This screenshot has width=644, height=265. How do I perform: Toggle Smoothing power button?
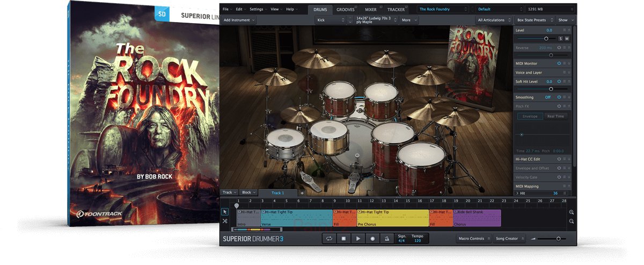click(559, 97)
